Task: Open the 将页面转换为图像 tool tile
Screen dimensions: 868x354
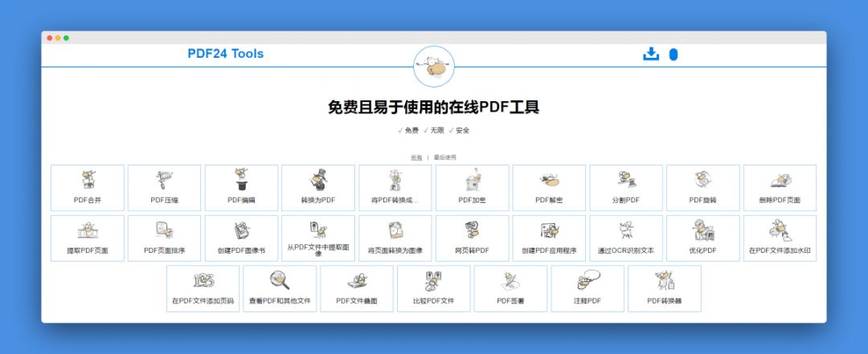Action: [395, 238]
